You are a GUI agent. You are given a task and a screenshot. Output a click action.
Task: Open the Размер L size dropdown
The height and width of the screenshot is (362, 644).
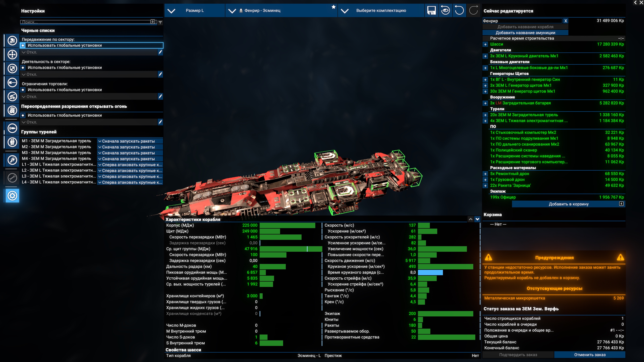(x=195, y=11)
